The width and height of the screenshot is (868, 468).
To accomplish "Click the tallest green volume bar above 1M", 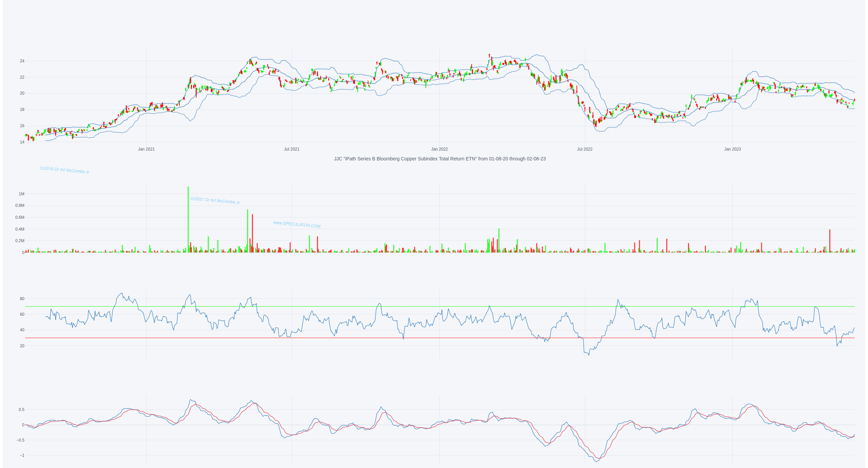I will [x=188, y=219].
